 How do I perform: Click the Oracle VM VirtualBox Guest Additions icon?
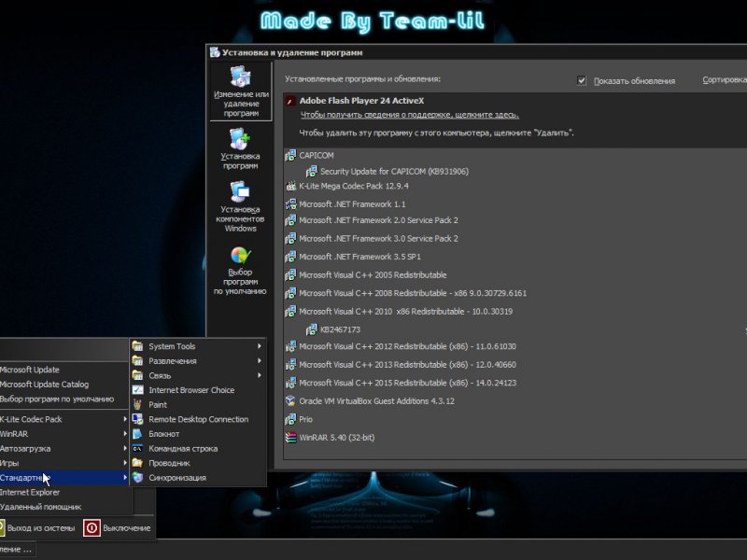tap(290, 401)
